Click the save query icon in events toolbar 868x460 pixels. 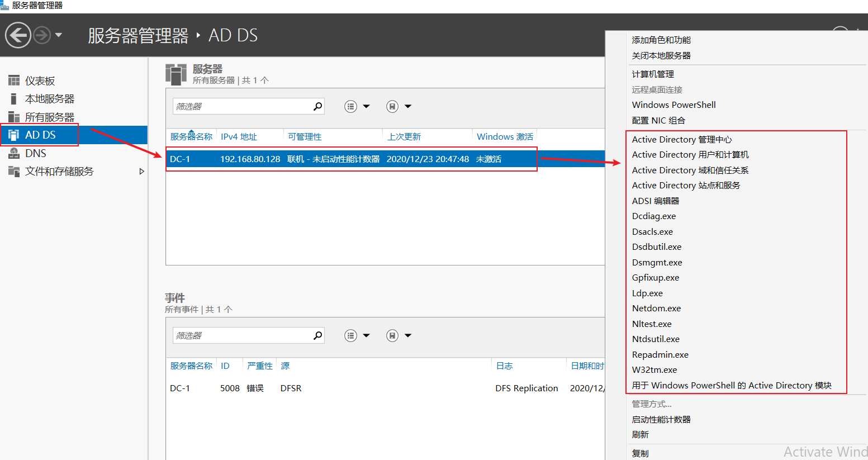392,335
